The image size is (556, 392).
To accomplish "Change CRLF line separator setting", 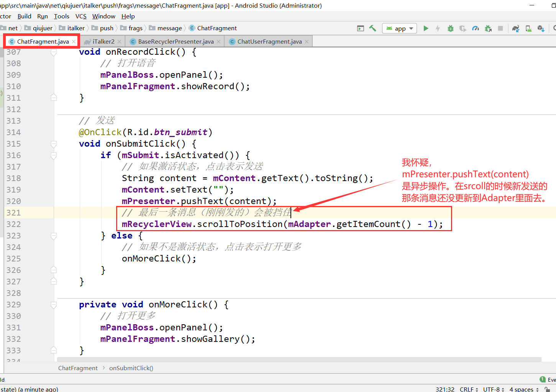I will point(469,389).
